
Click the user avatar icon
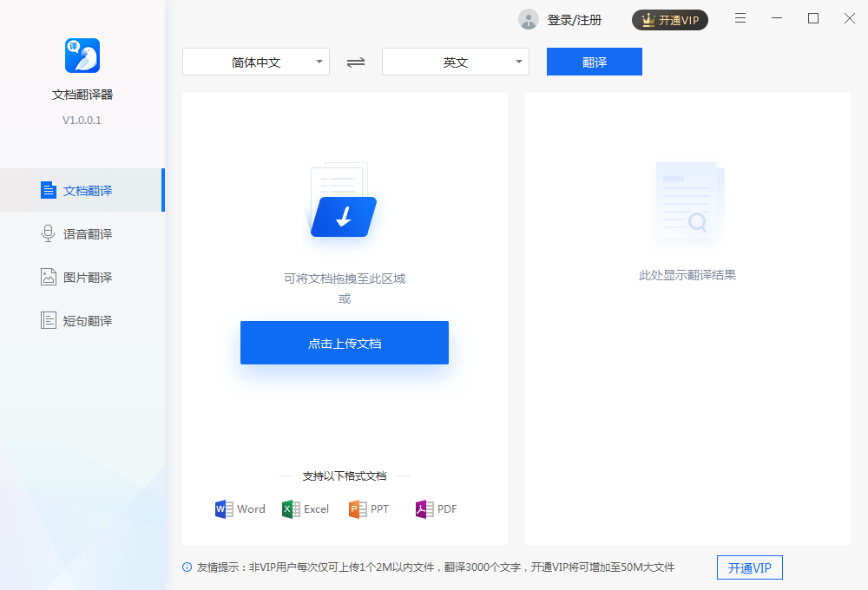(x=528, y=19)
